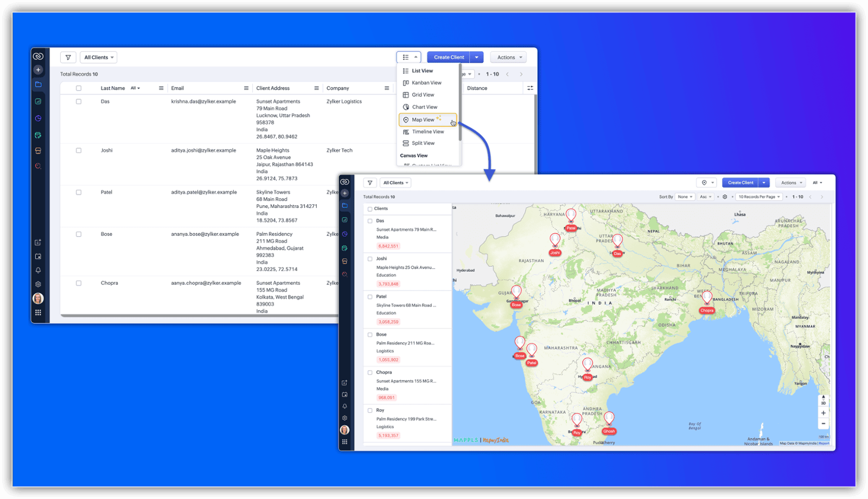Open the Actions dropdown in list view

pos(509,58)
